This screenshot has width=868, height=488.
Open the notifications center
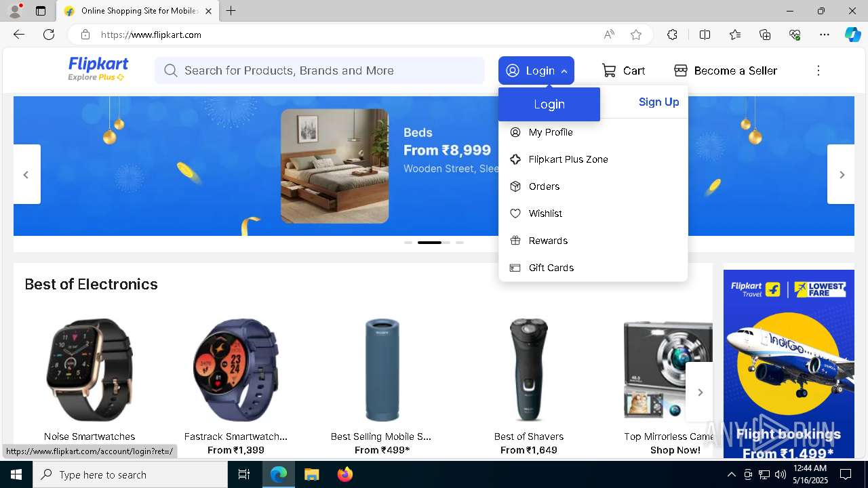(x=846, y=474)
